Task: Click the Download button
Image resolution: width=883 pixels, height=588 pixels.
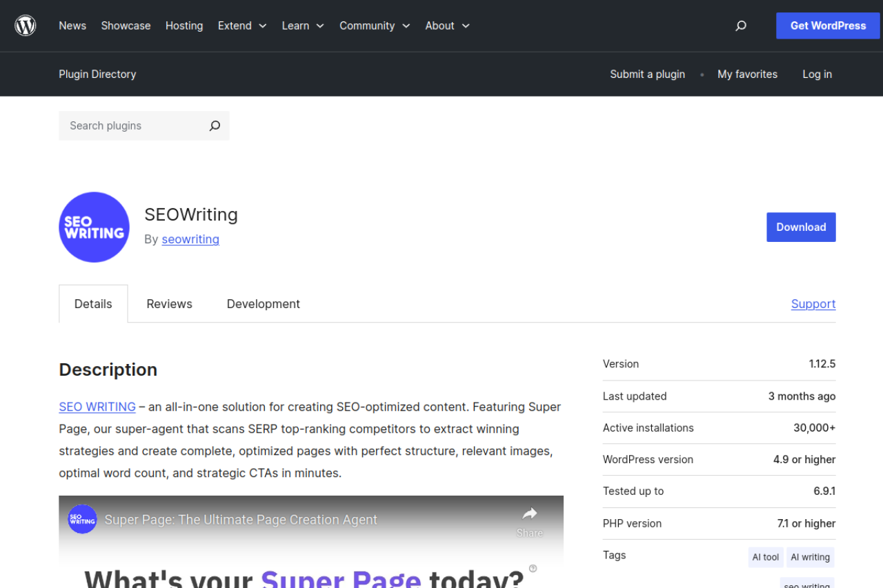Action: tap(801, 227)
